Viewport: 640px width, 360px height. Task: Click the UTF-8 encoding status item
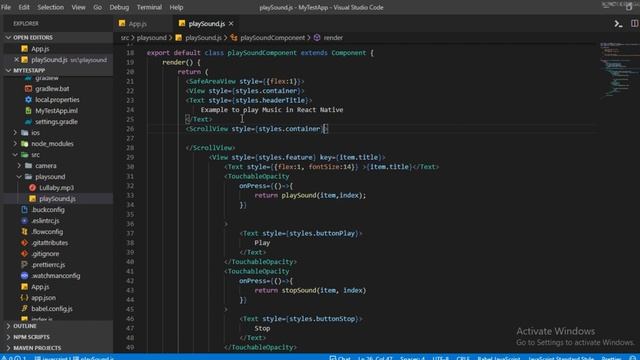(440, 358)
